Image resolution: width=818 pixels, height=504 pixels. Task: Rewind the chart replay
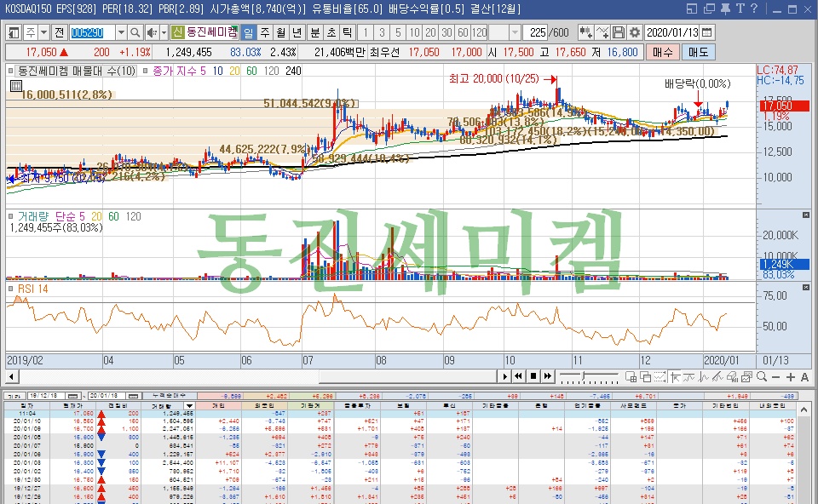coord(519,376)
